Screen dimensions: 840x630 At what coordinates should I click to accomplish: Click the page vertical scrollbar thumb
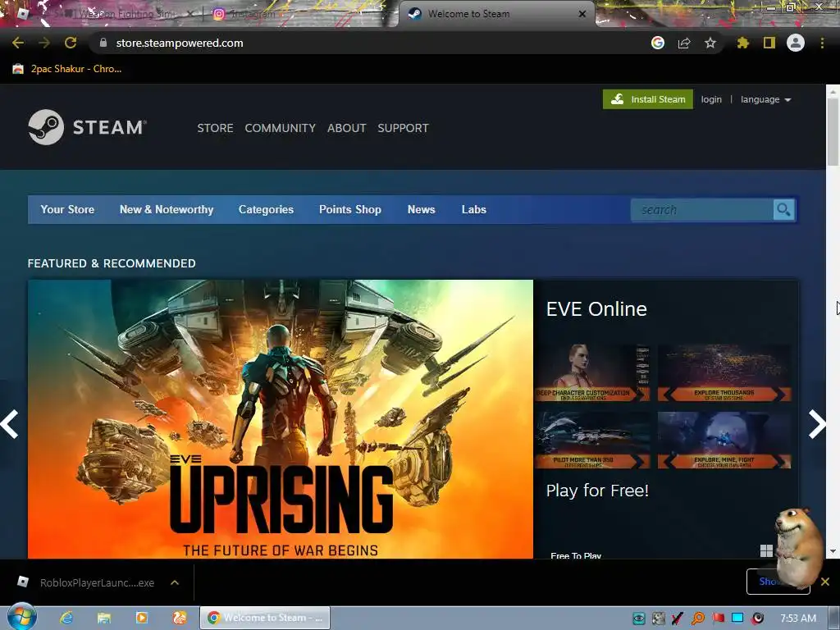tap(833, 131)
